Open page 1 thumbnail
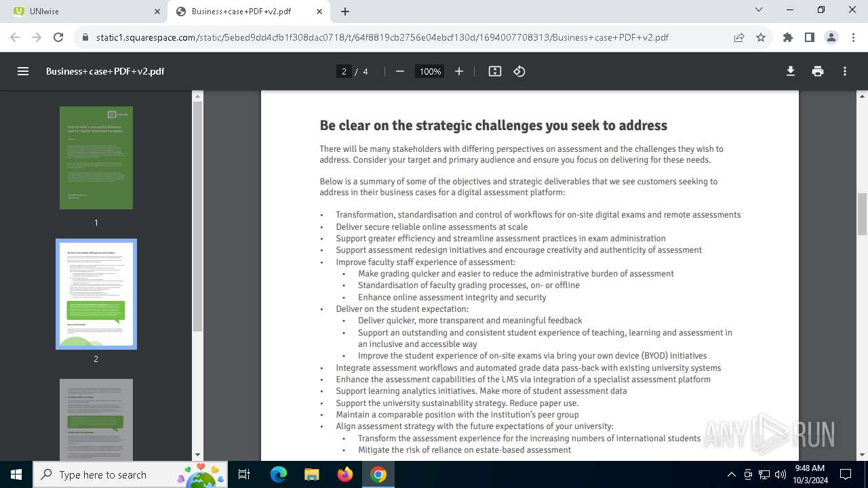Viewport: 868px width, 488px height. [x=96, y=158]
